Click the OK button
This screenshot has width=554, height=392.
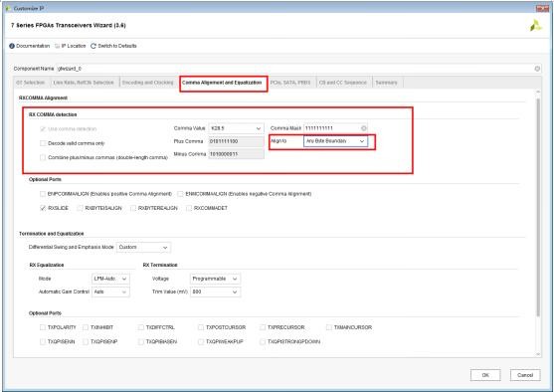(x=485, y=375)
